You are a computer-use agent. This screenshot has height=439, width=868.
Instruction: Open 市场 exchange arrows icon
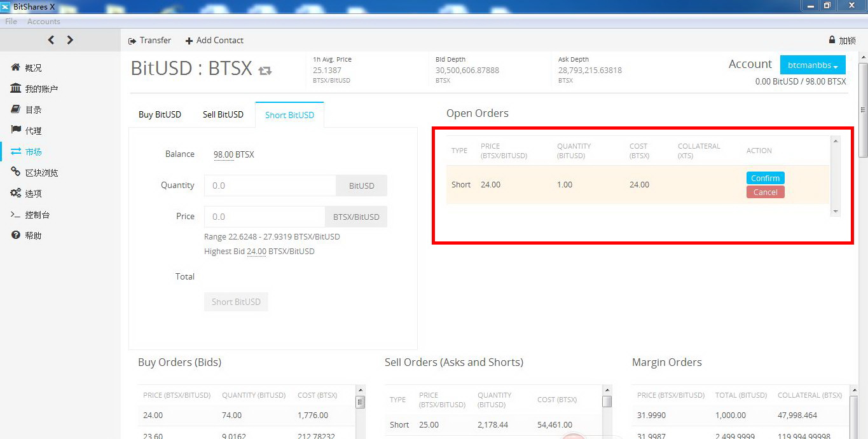point(16,151)
